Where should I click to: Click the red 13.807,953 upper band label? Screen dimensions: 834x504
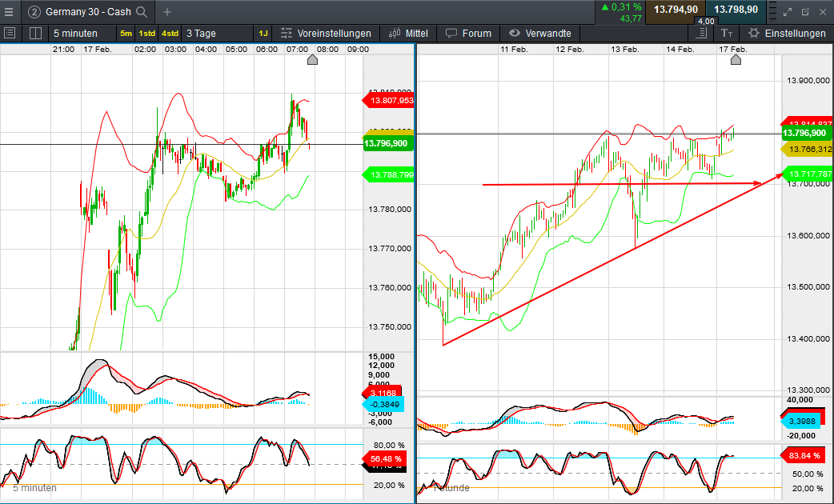(388, 101)
